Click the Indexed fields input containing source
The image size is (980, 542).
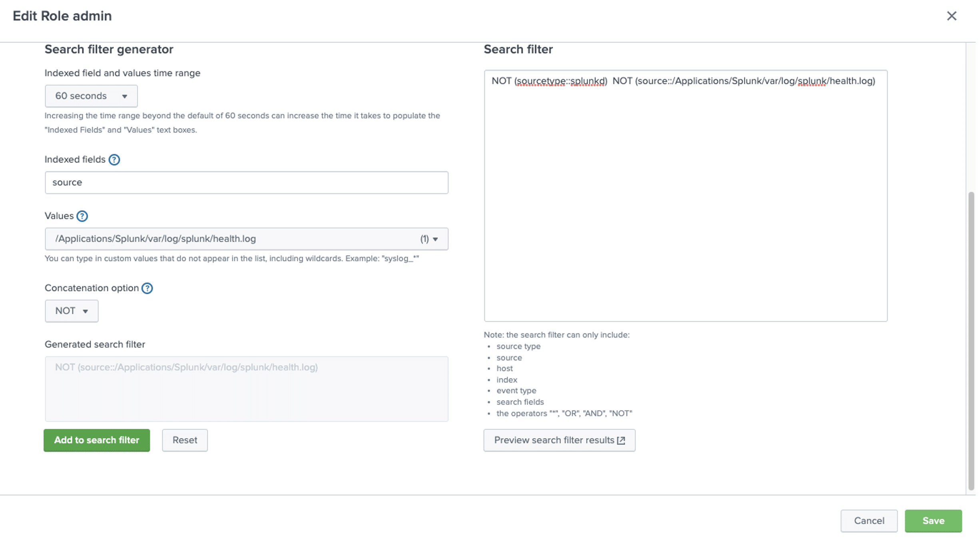pos(246,183)
